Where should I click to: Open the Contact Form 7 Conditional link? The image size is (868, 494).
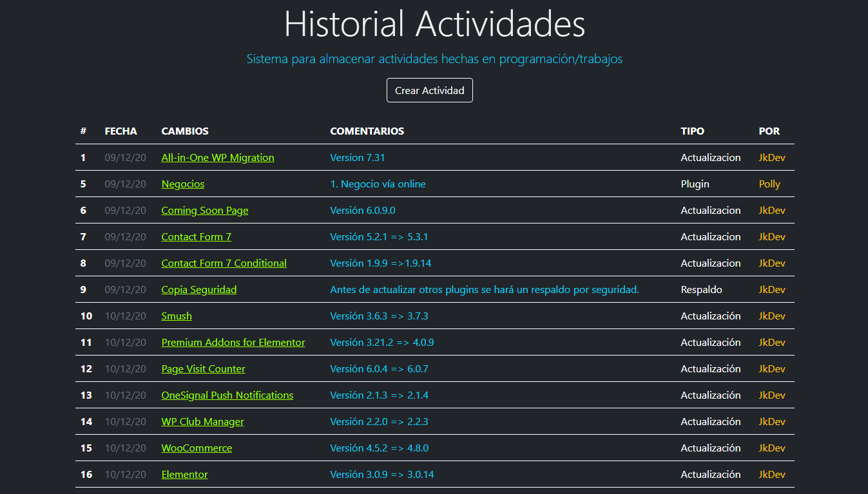[x=224, y=263]
